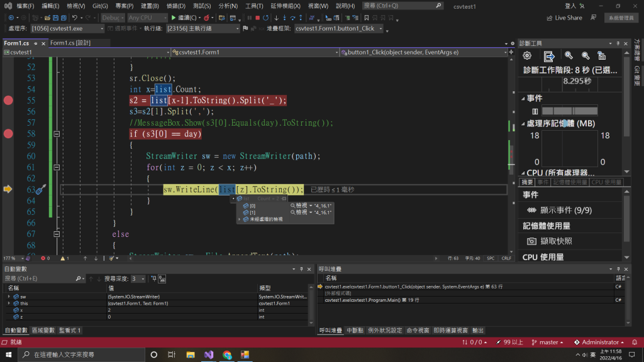The height and width of the screenshot is (362, 644).
Task: Open Visual Studio from the Windows taskbar
Action: pyautogui.click(x=209, y=354)
